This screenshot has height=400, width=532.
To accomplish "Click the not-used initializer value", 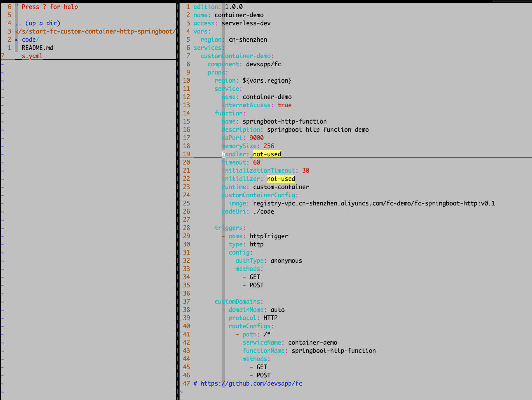I will pyautogui.click(x=281, y=179).
